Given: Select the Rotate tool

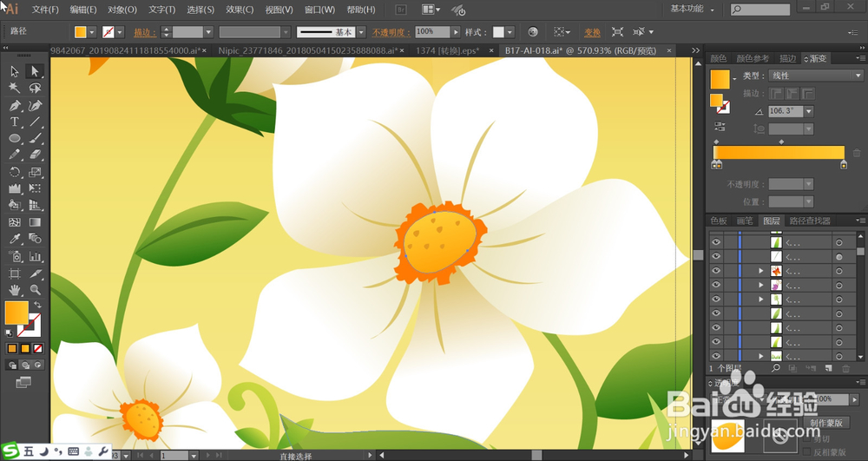Looking at the screenshot, I should click(x=15, y=172).
